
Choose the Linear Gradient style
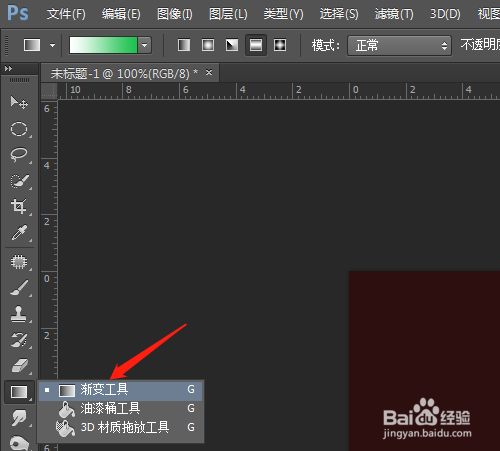click(x=184, y=45)
